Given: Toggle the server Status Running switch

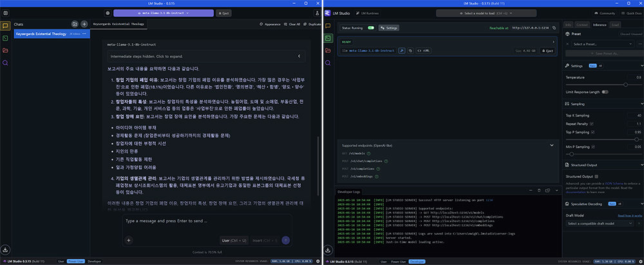Looking at the screenshot, I should (x=370, y=28).
